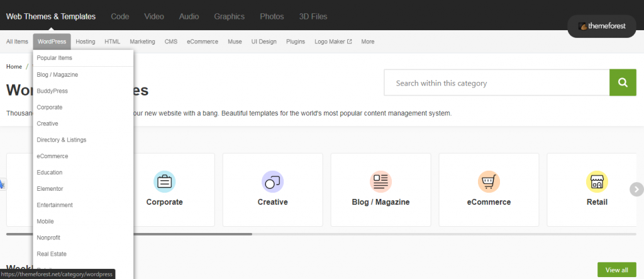644x279 pixels.
Task: Select Mobile from the dropdown
Action: pos(84,222)
